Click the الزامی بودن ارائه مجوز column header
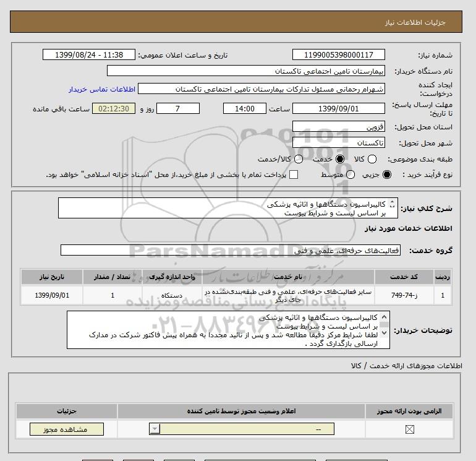Screen dimensions: 476x461 pos(409,411)
